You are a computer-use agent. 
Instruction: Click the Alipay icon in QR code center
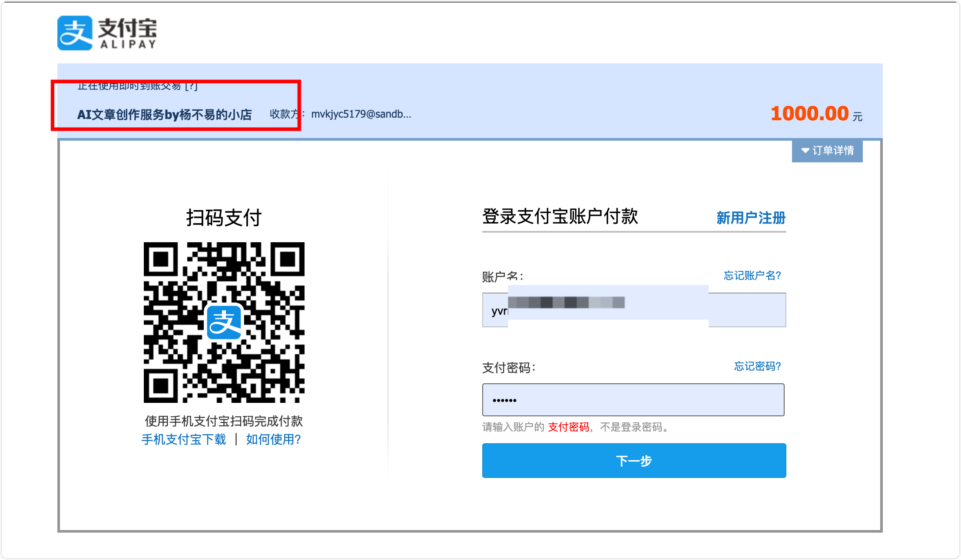(224, 322)
